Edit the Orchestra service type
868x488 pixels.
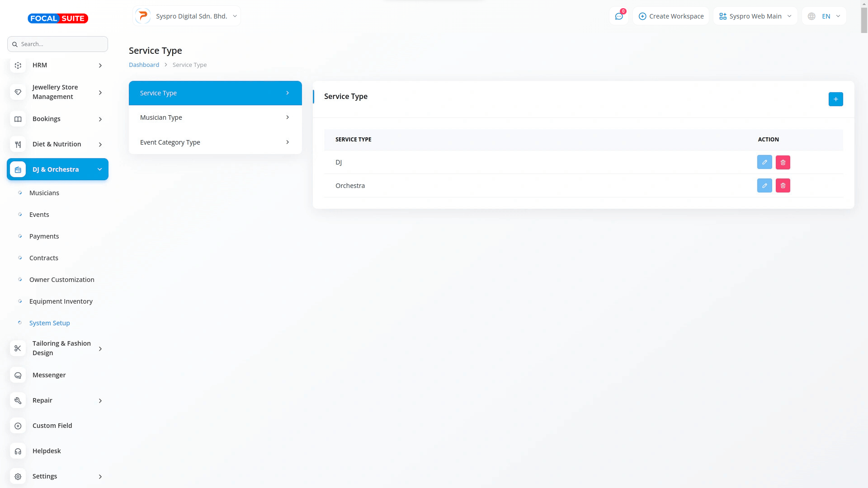pyautogui.click(x=764, y=186)
